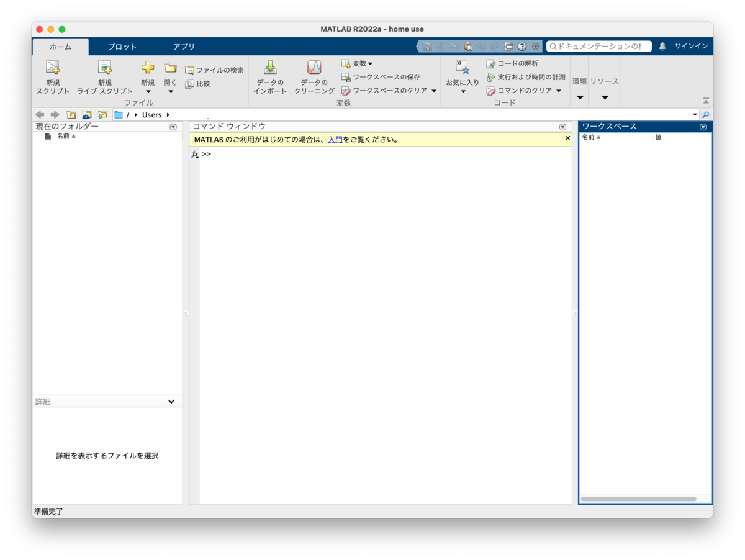Image resolution: width=745 pixels, height=560 pixels.
Task: Expand the ワークスペースのクリア dropdown
Action: [433, 90]
